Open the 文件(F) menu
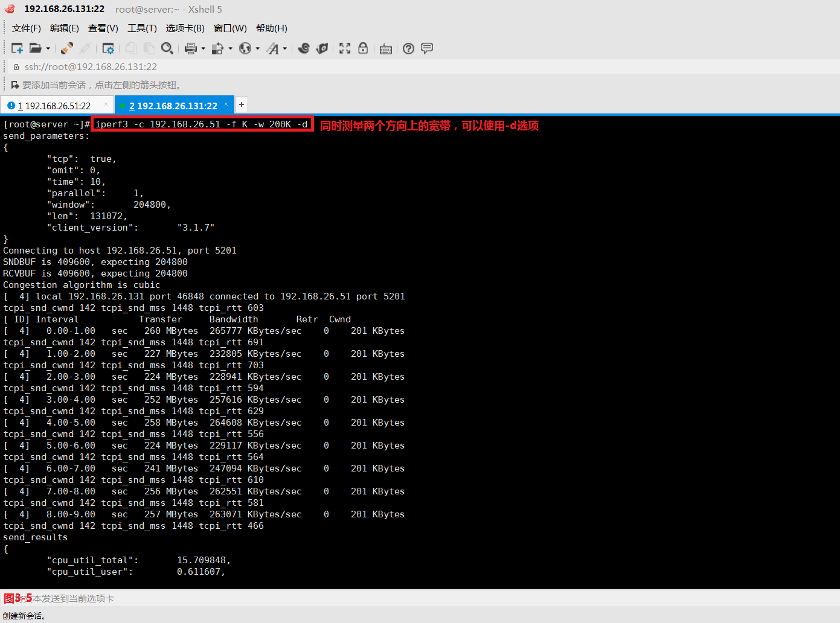The height and width of the screenshot is (623, 840). coord(27,28)
